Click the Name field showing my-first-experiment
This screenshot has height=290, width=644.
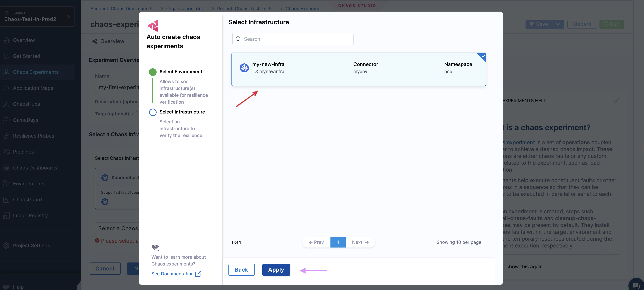coord(117,87)
